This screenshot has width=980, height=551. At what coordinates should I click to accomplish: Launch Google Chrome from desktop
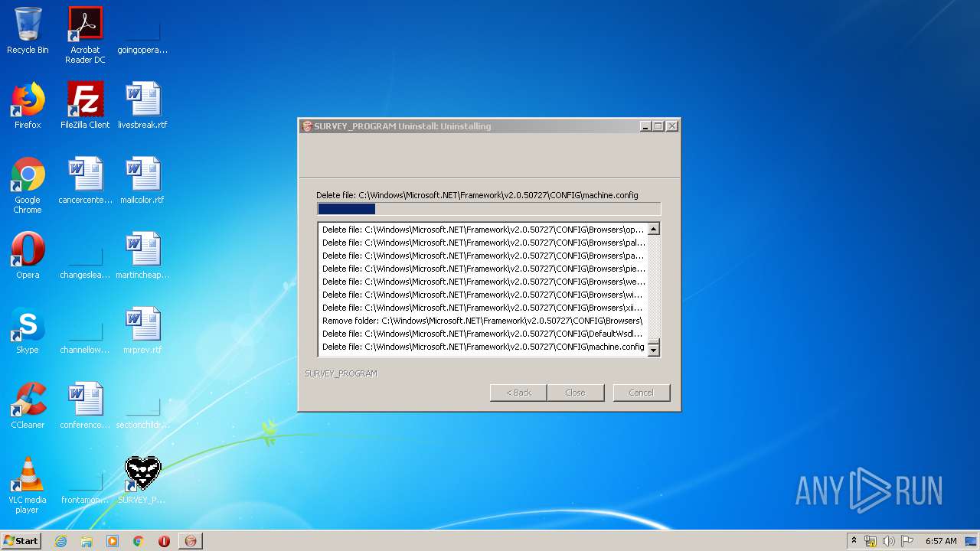[x=28, y=185]
